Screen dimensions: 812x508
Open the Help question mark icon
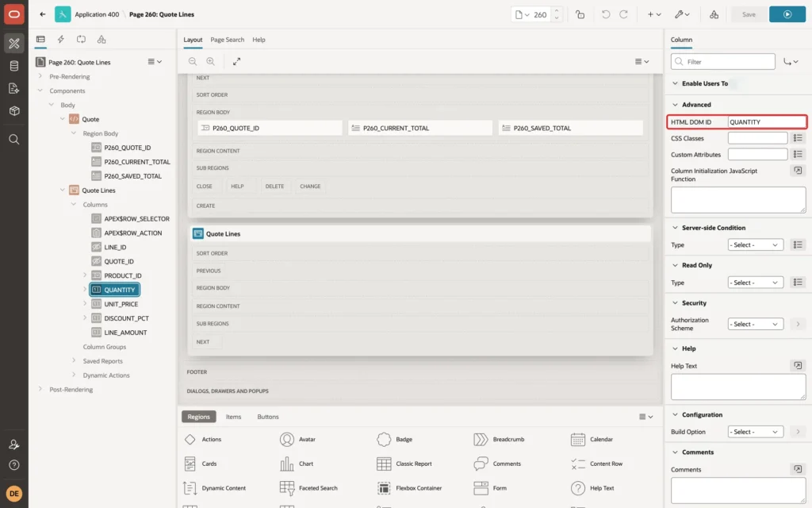pyautogui.click(x=14, y=465)
